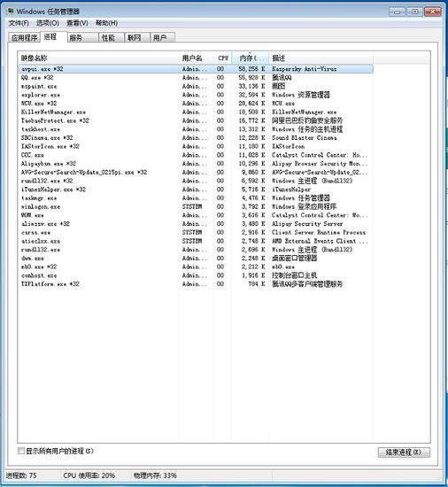
Task: Click the 结束进程(E) button
Action: tap(404, 452)
